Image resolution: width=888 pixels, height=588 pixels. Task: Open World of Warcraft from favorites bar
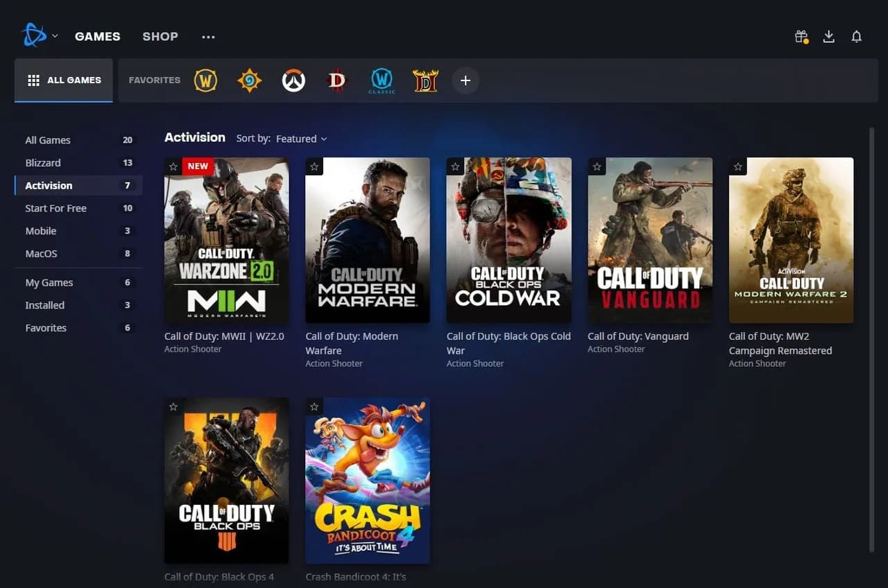coord(205,80)
